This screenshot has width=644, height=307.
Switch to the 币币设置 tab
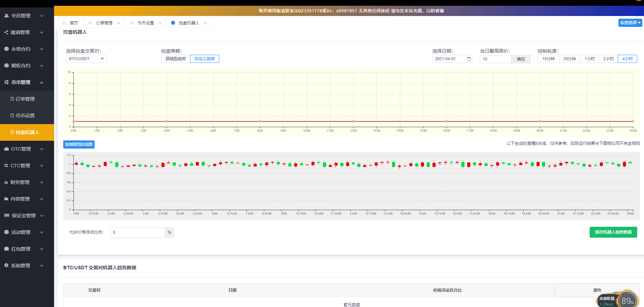(146, 23)
